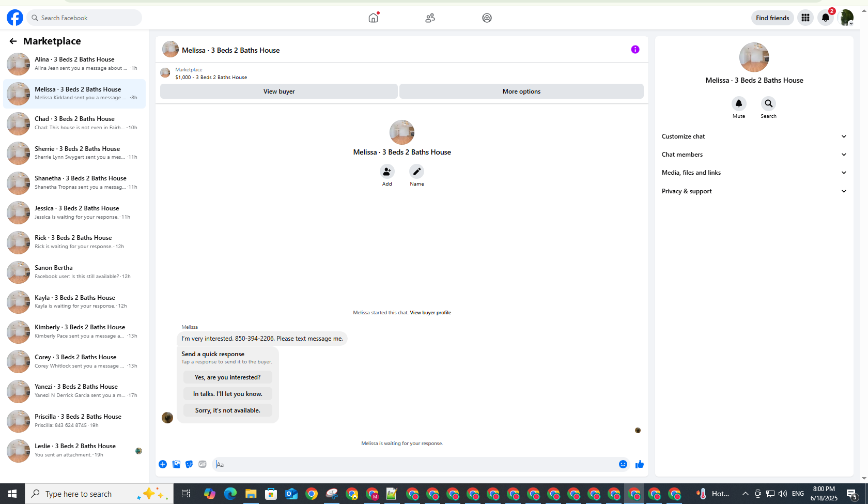Click the Facebook logo

[15, 18]
